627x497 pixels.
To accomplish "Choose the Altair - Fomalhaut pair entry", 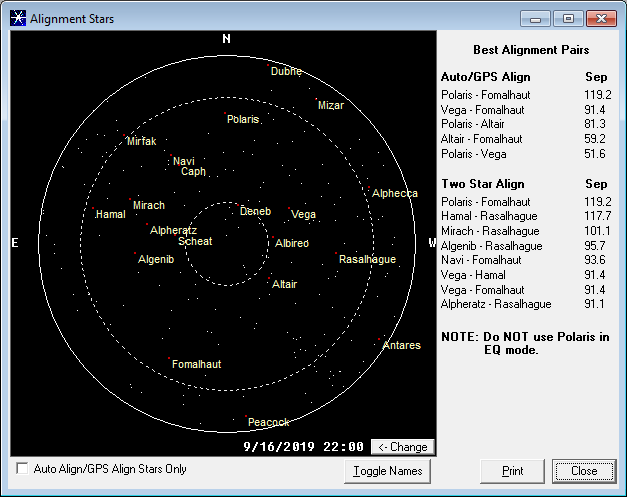I will pos(482,139).
